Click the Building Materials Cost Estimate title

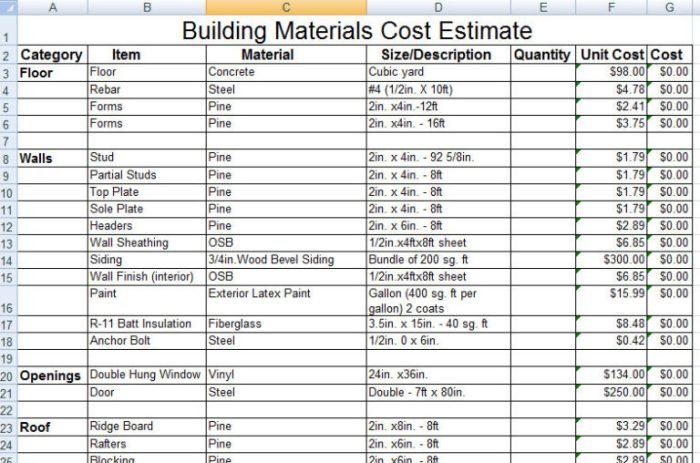click(x=357, y=30)
